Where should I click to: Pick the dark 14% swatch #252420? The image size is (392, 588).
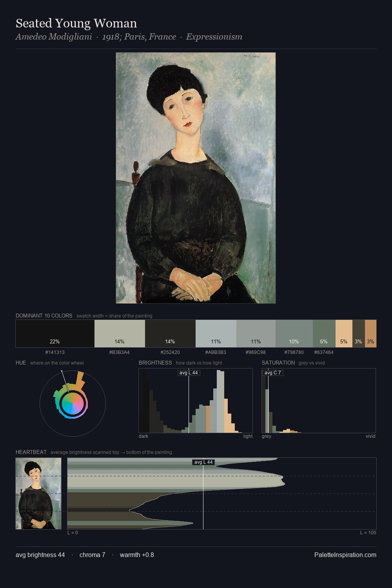(170, 334)
